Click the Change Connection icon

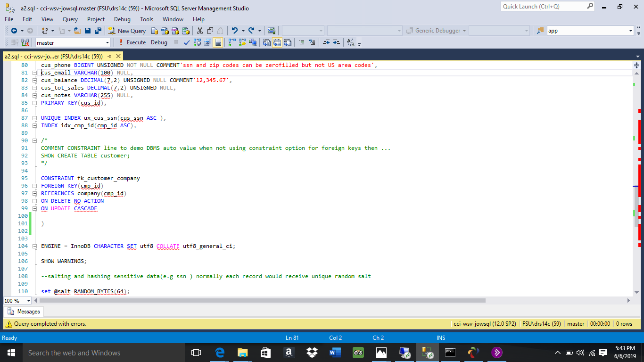(25, 42)
